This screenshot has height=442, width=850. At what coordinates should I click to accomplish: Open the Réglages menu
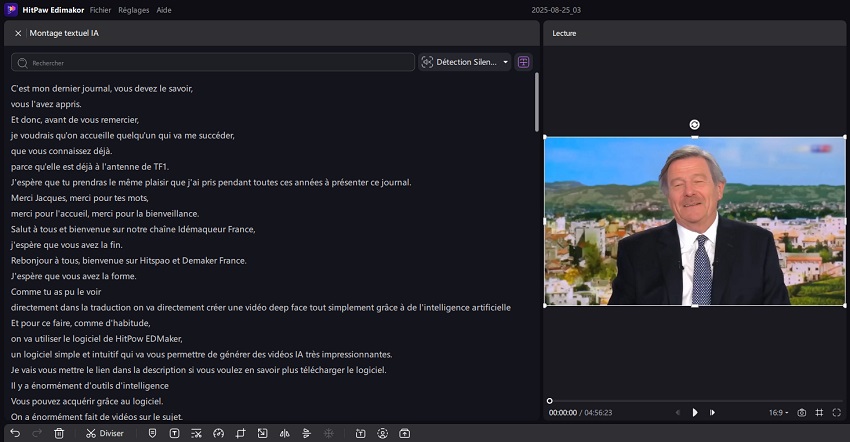point(133,10)
